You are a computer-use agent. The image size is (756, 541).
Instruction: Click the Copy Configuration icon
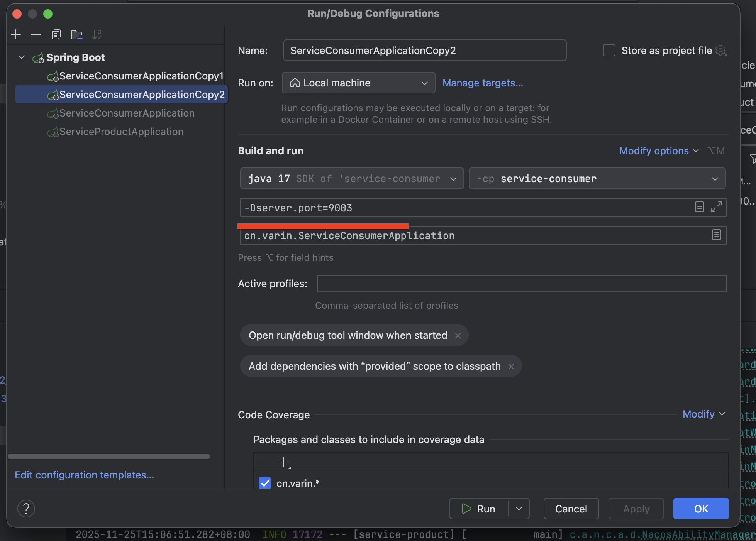[x=56, y=35]
